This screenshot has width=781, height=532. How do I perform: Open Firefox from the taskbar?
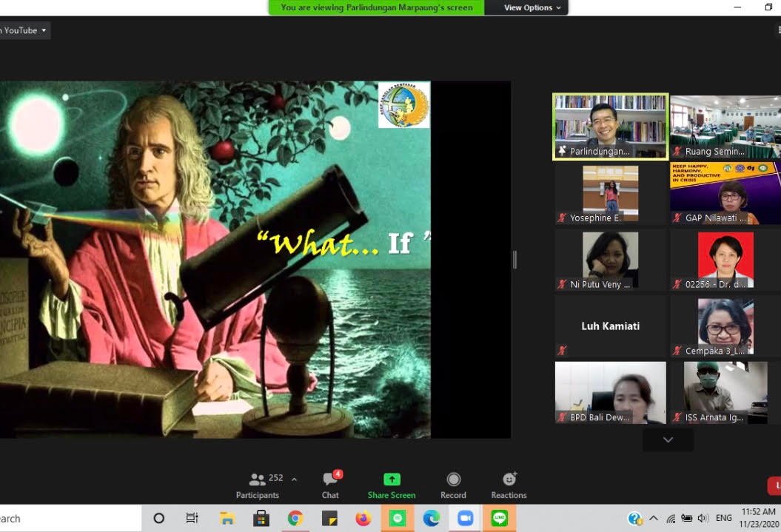(363, 519)
